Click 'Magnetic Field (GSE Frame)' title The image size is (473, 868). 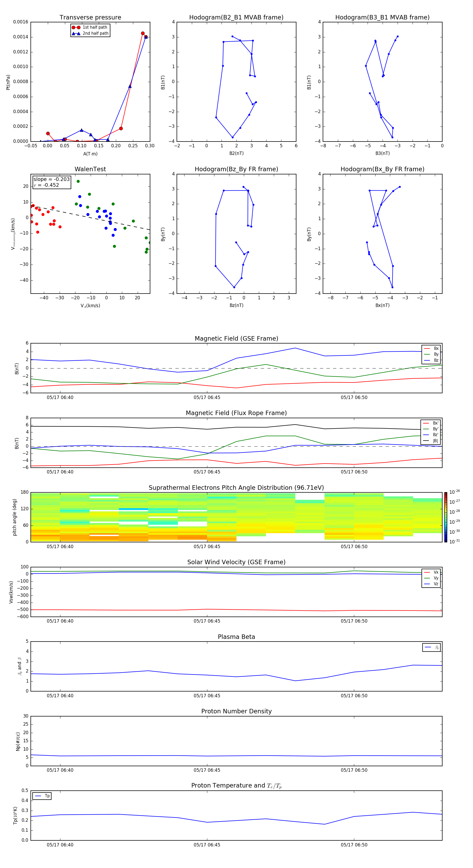click(x=236, y=339)
